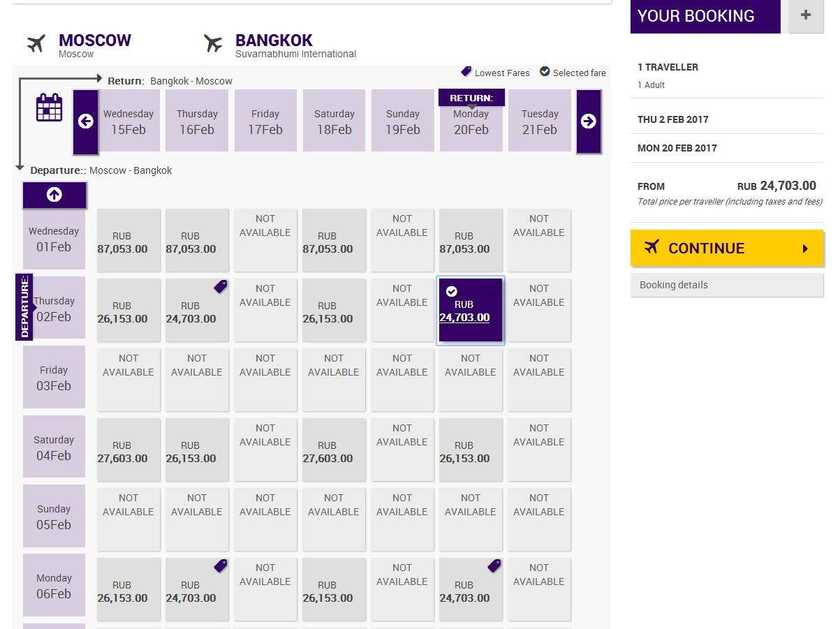Viewport: 840px width, 629px height.
Task: Click the plus icon next to Your Booking
Action: pos(806,15)
